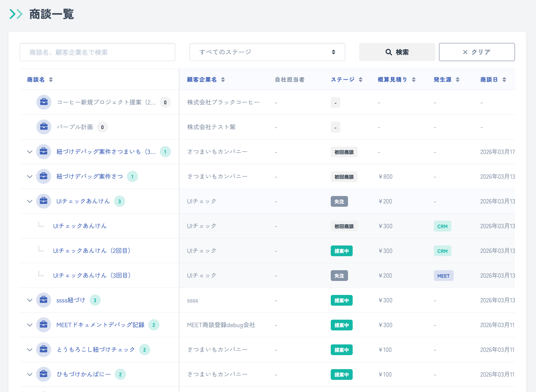Viewport: 536px width, 392px height.
Task: Click briefcase icon for MEETドキュメントデバッグ記録 row
Action: click(x=44, y=325)
